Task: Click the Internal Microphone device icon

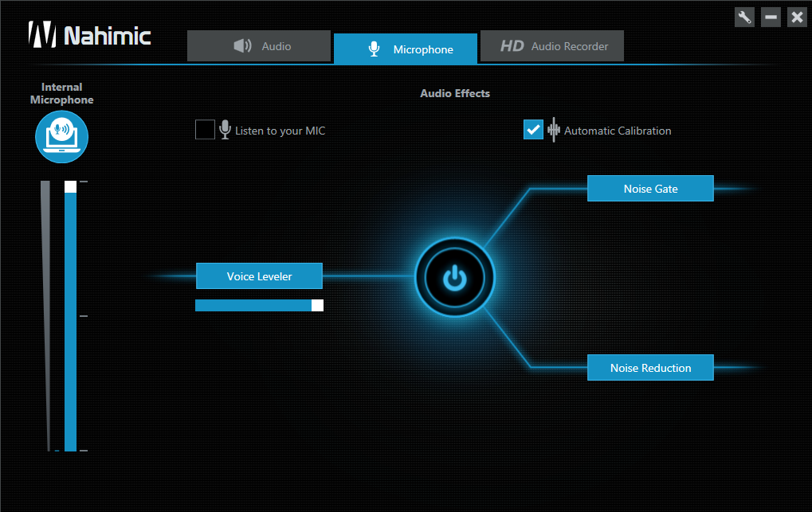Action: pyautogui.click(x=61, y=137)
